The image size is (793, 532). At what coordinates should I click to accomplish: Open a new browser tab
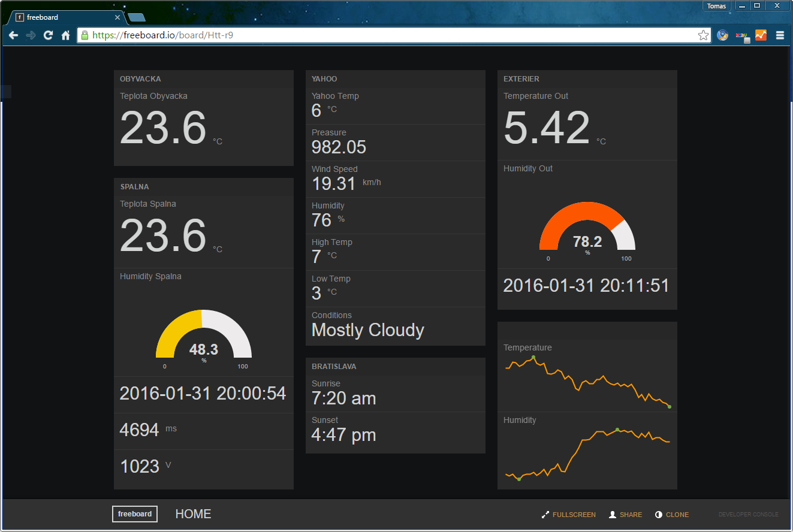tap(136, 17)
